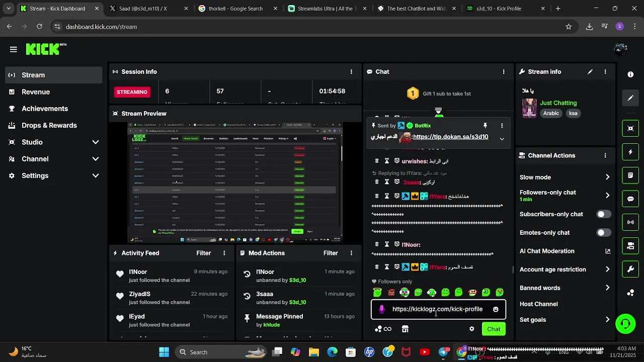The height and width of the screenshot is (362, 644).
Task: Open chat settings gear icon
Action: pyautogui.click(x=471, y=329)
